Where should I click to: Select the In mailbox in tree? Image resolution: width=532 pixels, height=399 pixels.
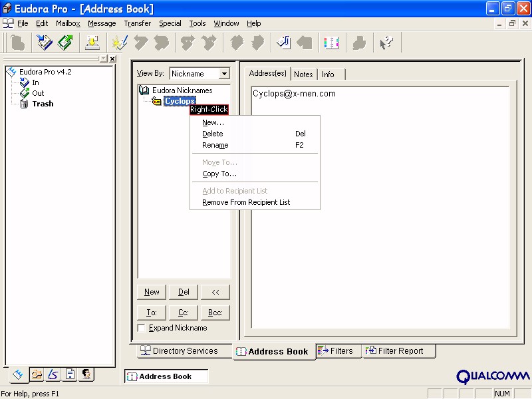[x=36, y=82]
